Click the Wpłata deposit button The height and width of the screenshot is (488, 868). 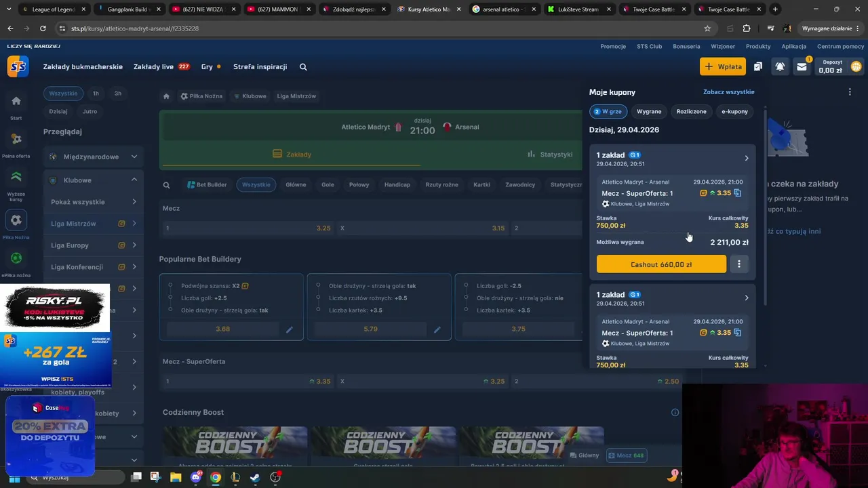click(x=723, y=66)
